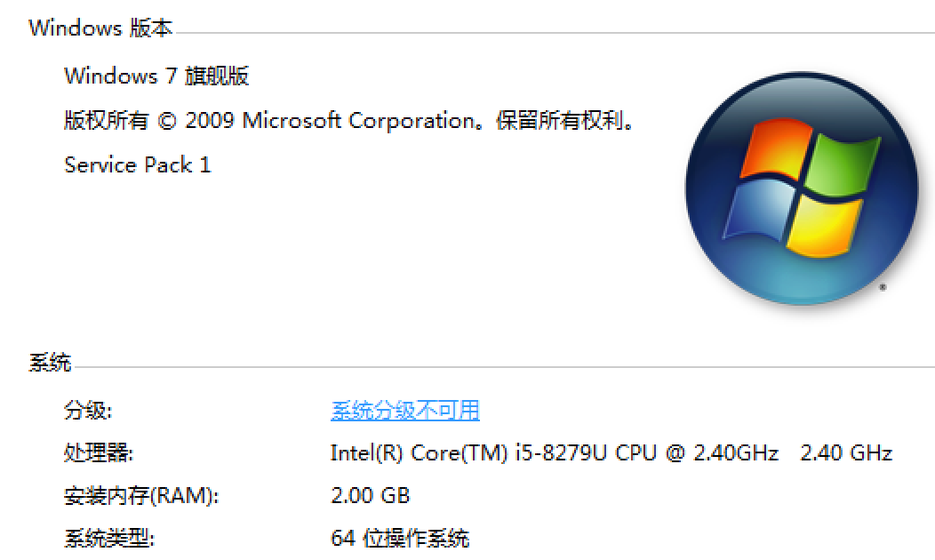Screen dimensions: 935x560
Task: Open the 系统分级不可用 link
Action: pyautogui.click(x=404, y=410)
